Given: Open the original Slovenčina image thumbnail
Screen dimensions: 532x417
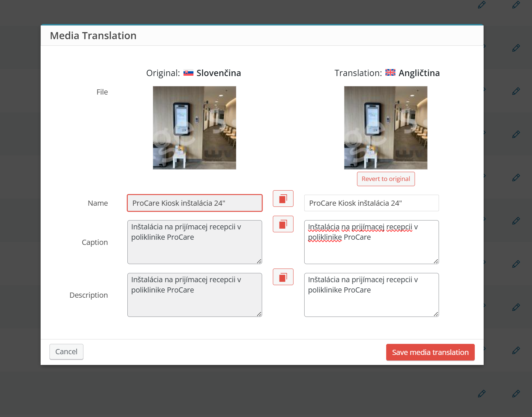Looking at the screenshot, I should tap(195, 128).
